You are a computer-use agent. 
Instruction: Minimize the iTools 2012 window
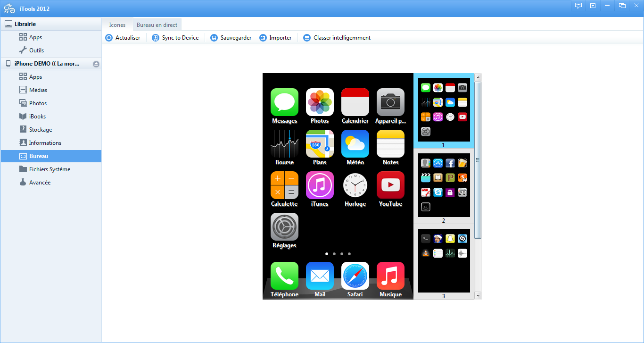(607, 6)
